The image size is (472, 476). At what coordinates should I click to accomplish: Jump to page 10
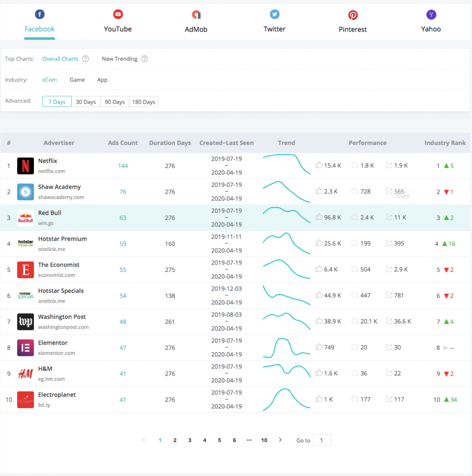tap(264, 440)
